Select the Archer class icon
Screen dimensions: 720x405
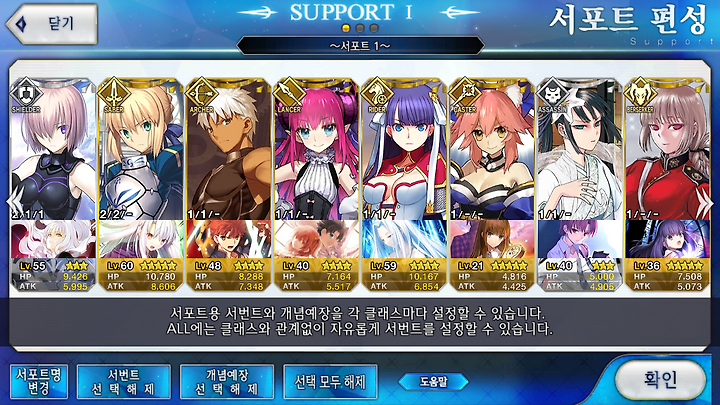click(201, 94)
